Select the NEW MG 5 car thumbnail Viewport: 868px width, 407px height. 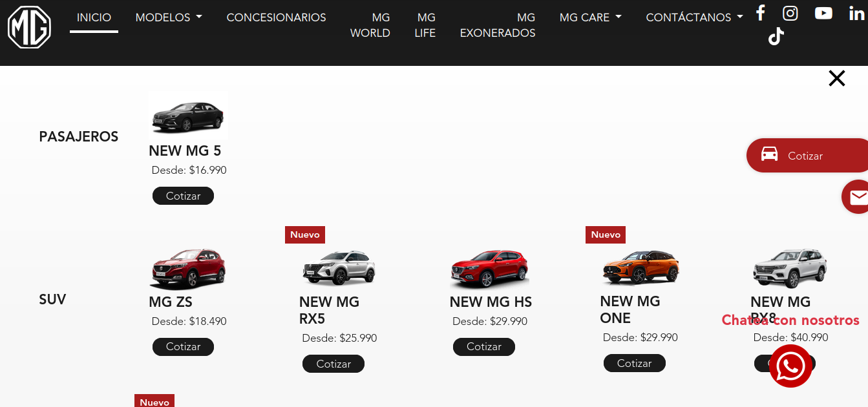point(188,116)
